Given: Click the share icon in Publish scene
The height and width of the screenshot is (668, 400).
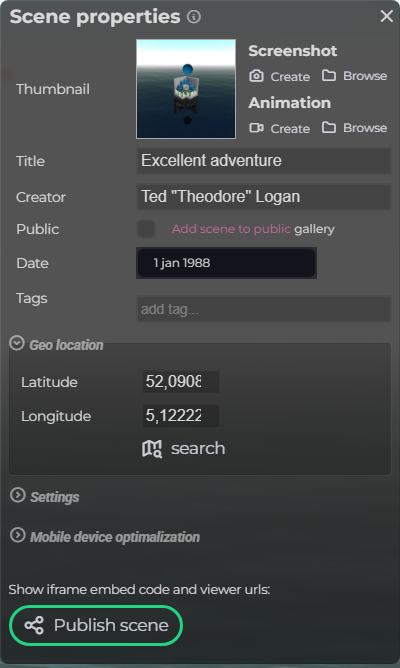Looking at the screenshot, I should (34, 625).
